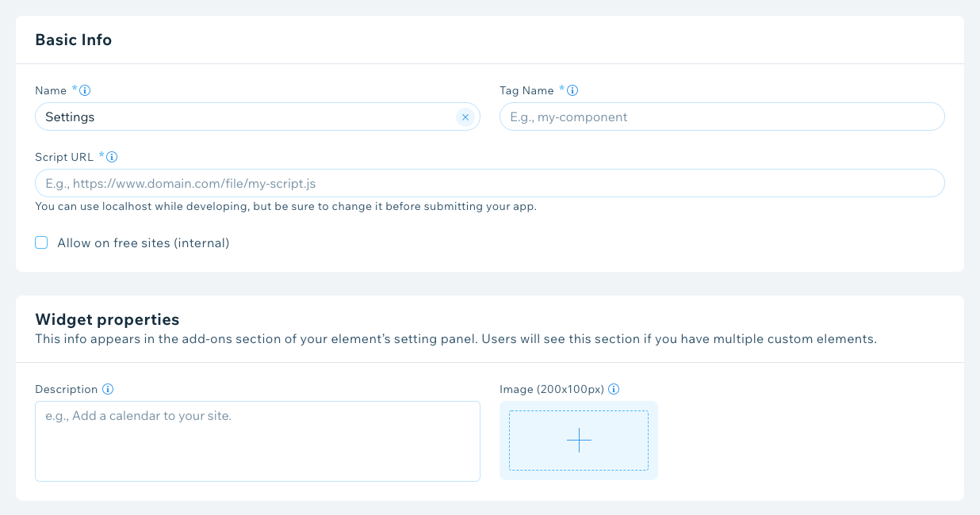Viewport: 980px width, 515px height.
Task: Open info tooltip next to Tag Name label
Action: point(572,90)
